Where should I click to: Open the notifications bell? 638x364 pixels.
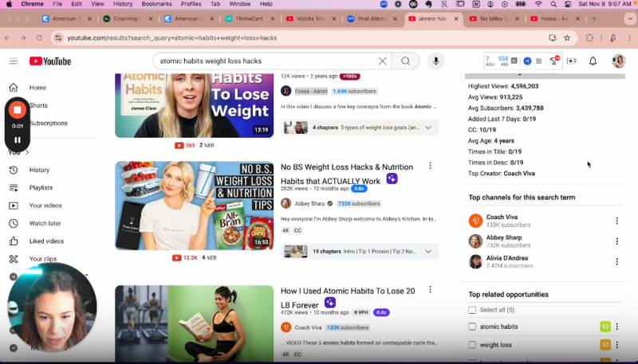(x=593, y=61)
